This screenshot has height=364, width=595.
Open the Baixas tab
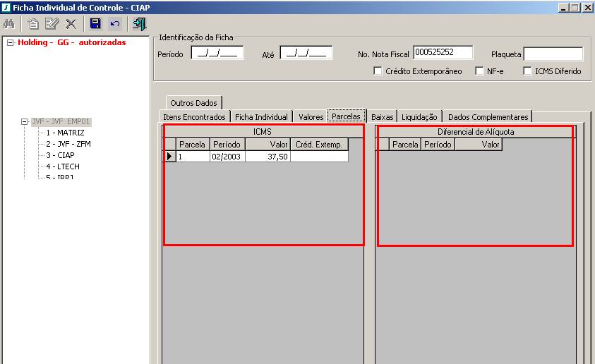(382, 117)
